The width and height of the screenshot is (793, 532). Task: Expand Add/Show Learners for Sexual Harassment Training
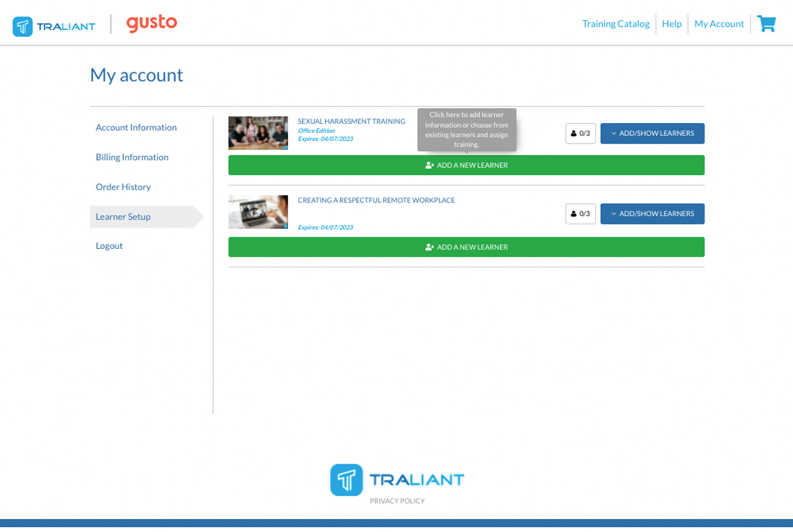652,133
